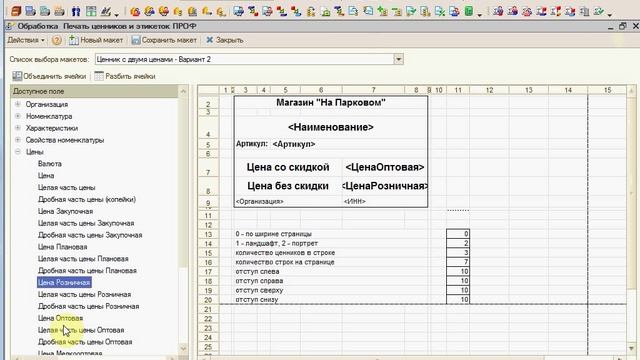
Task: Select row header 13 in the spreadsheet
Action: pyautogui.click(x=208, y=234)
